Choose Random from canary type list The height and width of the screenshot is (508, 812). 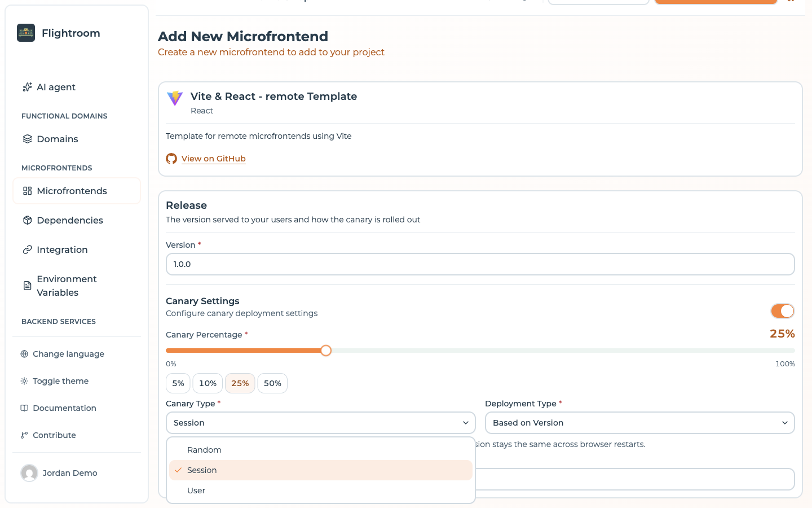pos(321,450)
